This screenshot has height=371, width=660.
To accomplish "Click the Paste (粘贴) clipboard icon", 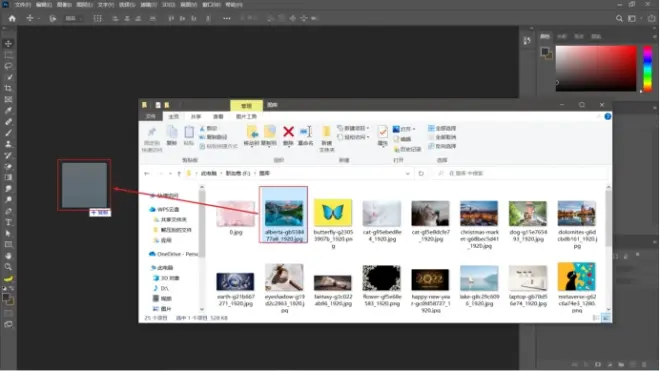I will pos(189,132).
